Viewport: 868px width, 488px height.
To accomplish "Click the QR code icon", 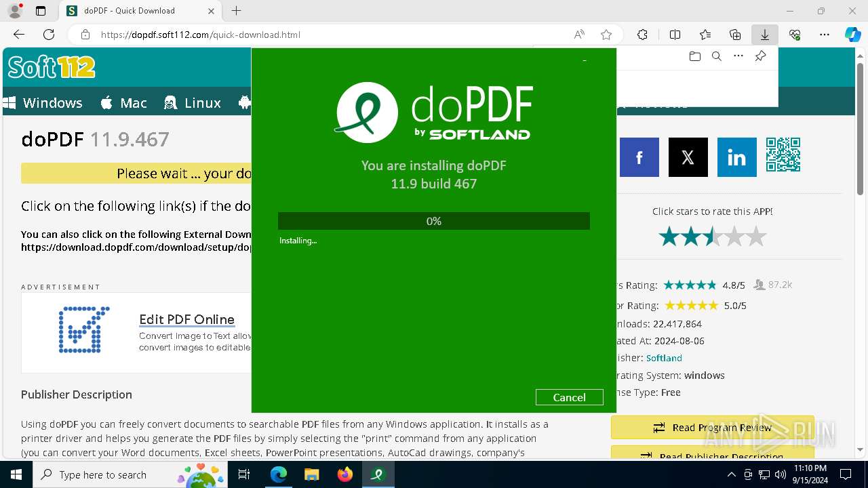I will [783, 155].
